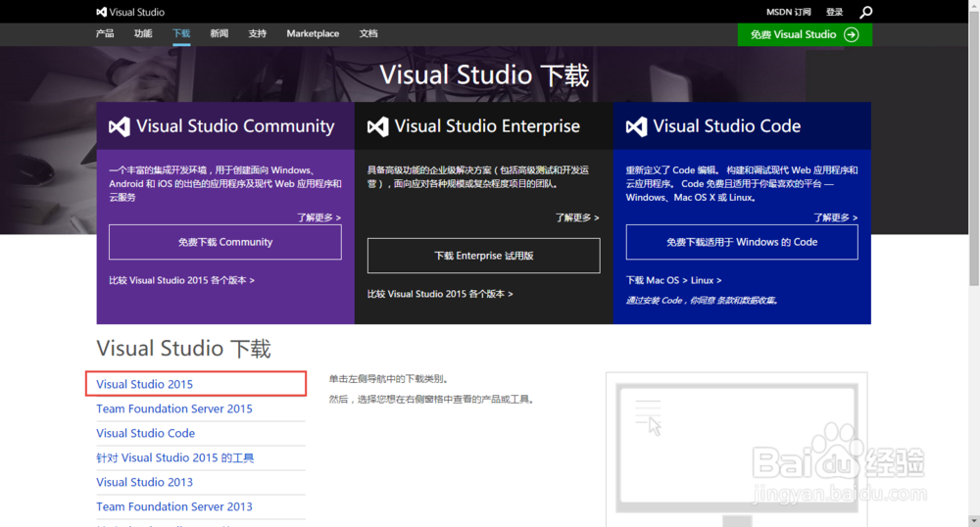980x527 pixels.
Task: Click 了解更多 under Visual Studio Code card
Action: click(836, 217)
